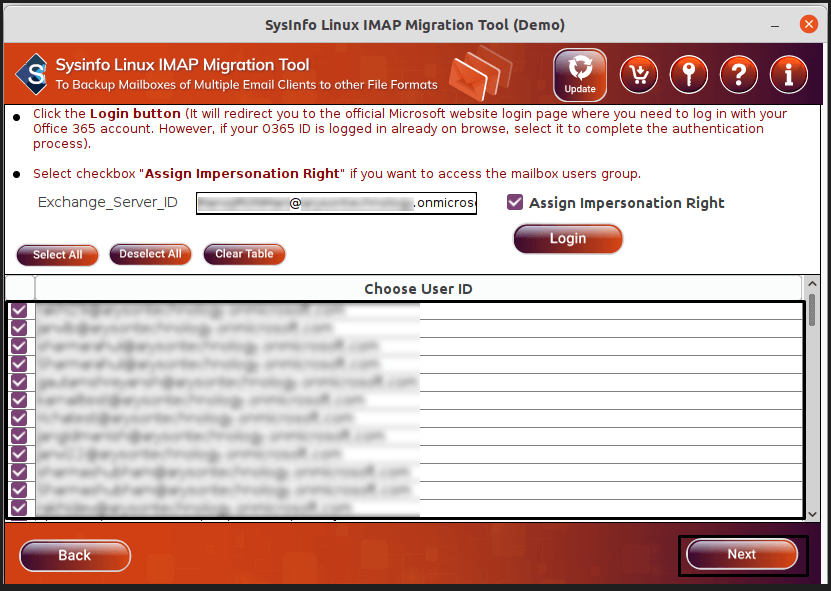Uncheck the fifth user ID row checkbox
The width and height of the screenshot is (831, 591).
coord(19,382)
